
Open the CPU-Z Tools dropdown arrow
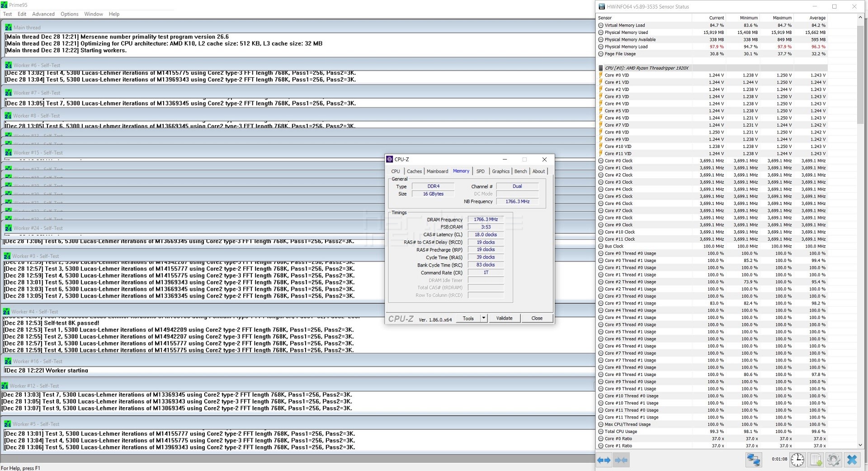coord(484,318)
